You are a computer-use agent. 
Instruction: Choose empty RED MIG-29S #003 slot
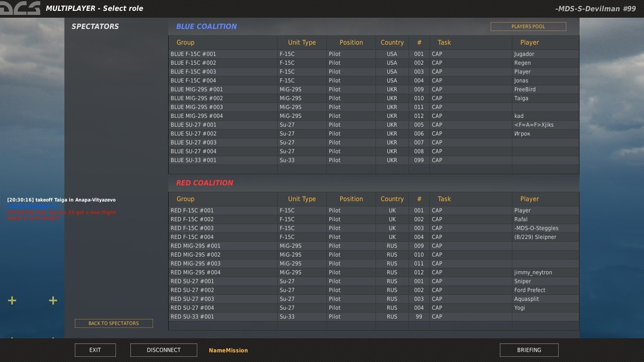[374, 263]
